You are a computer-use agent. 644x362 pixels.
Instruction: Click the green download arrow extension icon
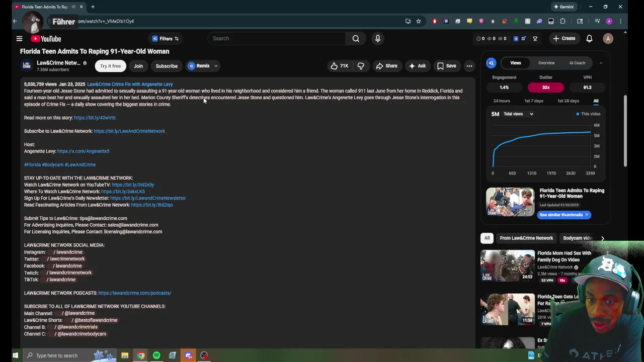(x=516, y=21)
